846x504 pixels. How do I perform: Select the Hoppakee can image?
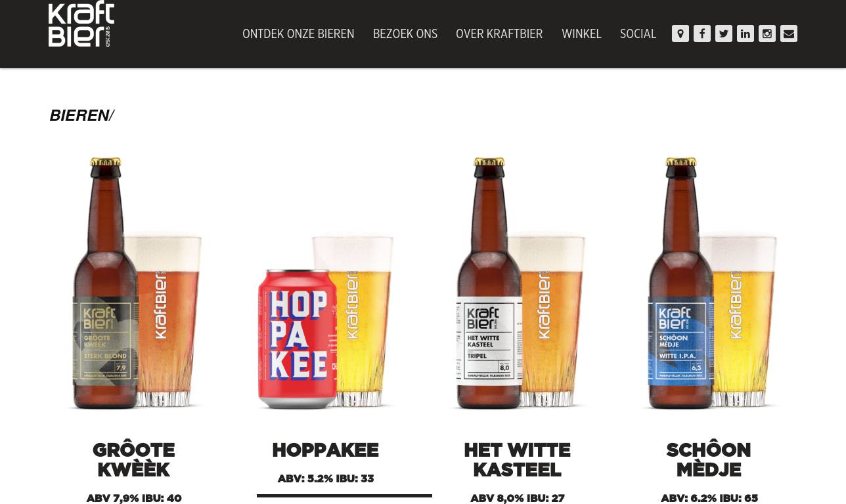click(x=326, y=322)
